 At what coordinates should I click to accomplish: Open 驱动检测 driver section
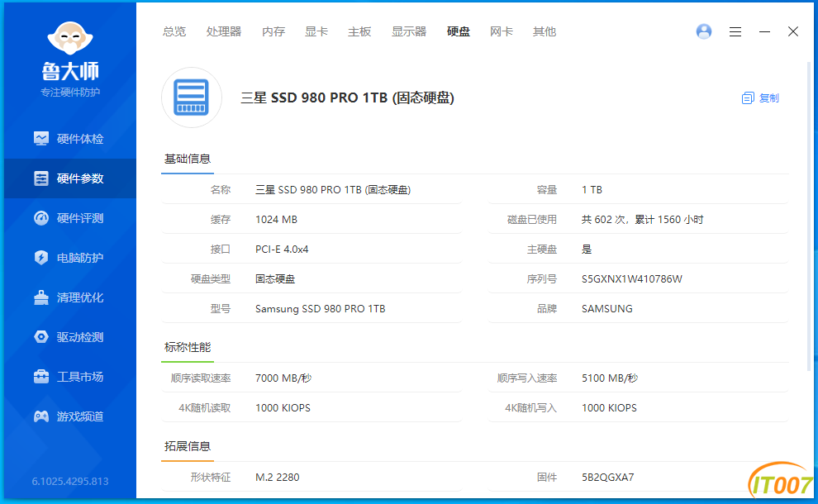(x=70, y=337)
